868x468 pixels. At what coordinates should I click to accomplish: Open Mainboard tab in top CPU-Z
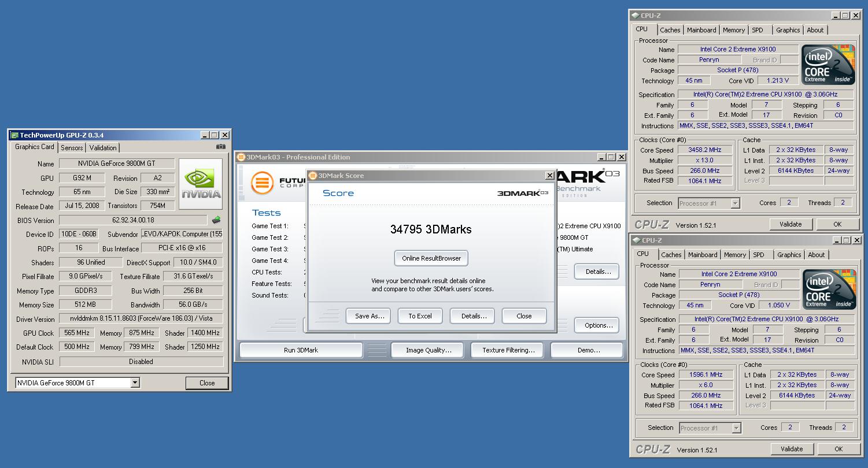point(701,30)
